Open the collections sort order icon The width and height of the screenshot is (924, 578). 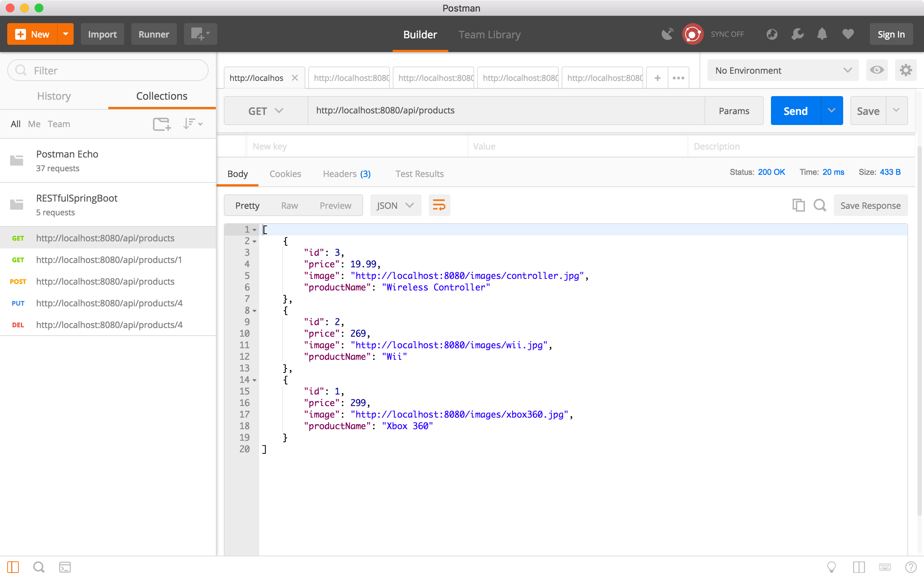(193, 124)
